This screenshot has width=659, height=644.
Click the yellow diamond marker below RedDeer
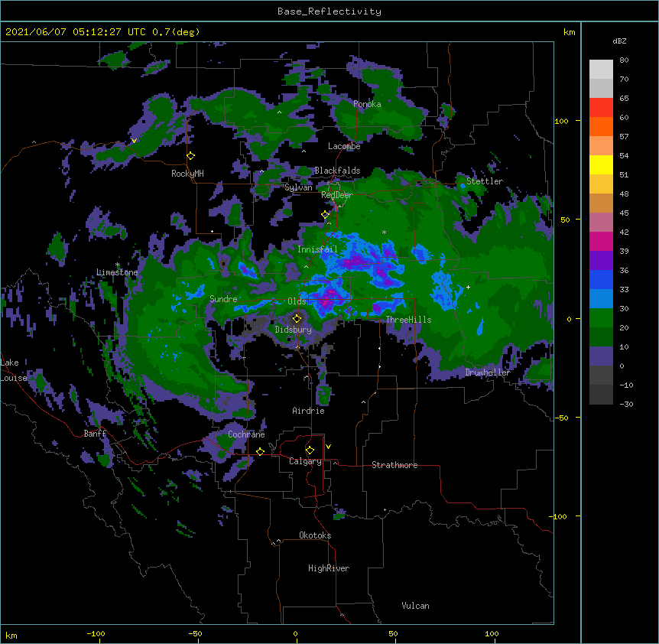(x=325, y=215)
